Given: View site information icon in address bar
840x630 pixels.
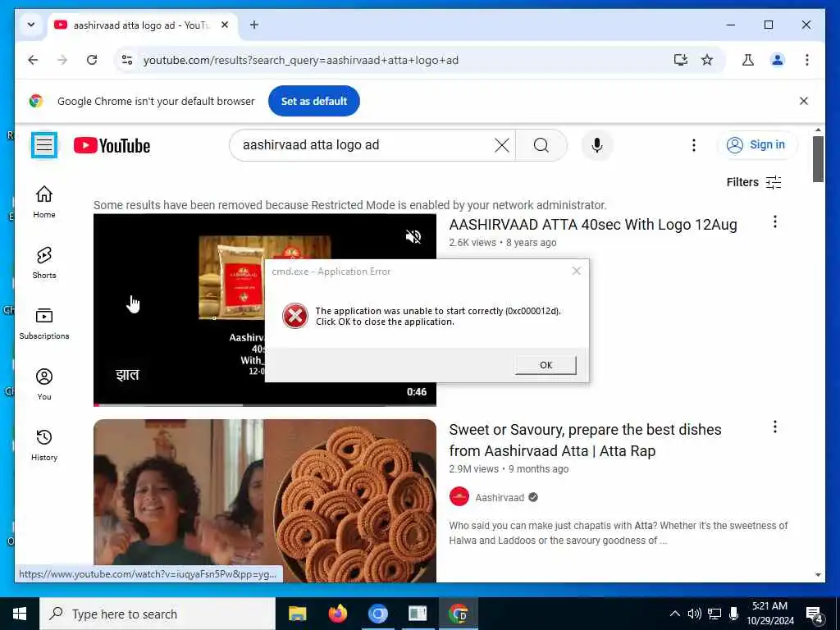Looking at the screenshot, I should point(127,60).
